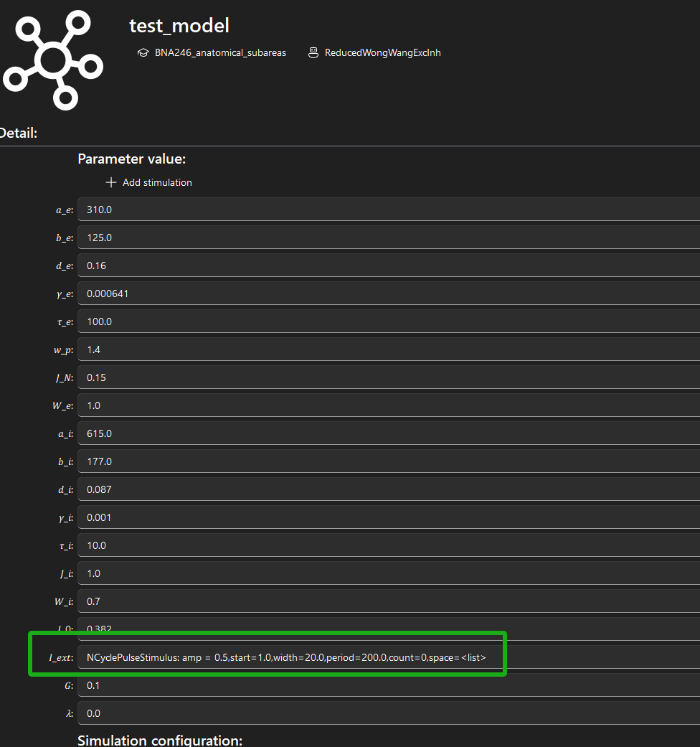Click the b_e parameter label
This screenshot has height=747, width=700.
pyautogui.click(x=65, y=238)
